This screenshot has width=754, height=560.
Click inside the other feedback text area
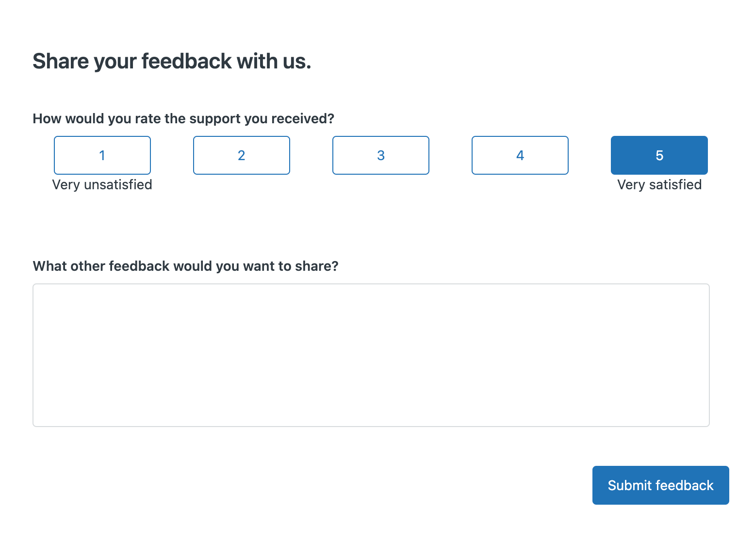(x=371, y=355)
